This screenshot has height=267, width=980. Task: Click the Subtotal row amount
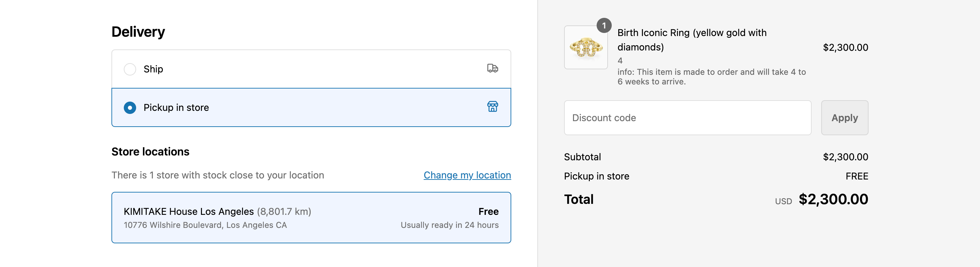(x=845, y=157)
